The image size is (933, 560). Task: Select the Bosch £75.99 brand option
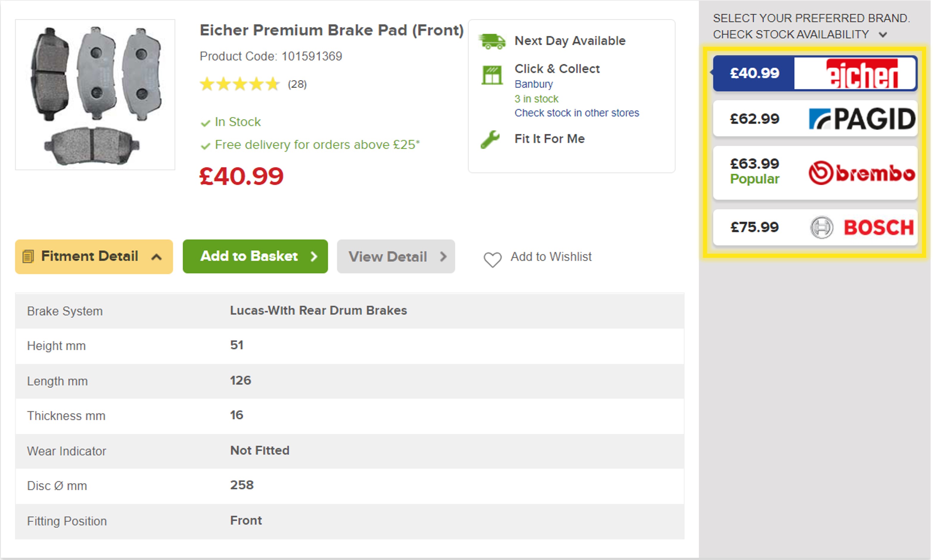coord(815,227)
